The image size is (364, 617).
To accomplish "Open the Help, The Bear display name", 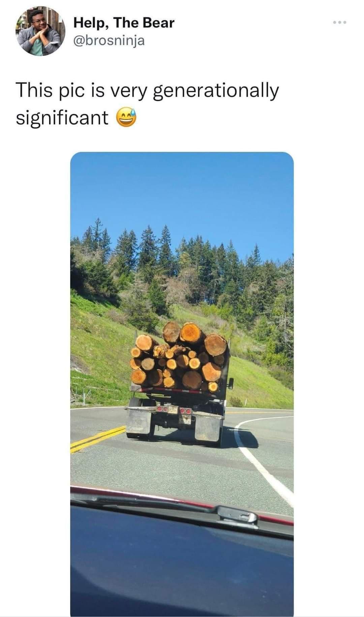I will coord(124,23).
